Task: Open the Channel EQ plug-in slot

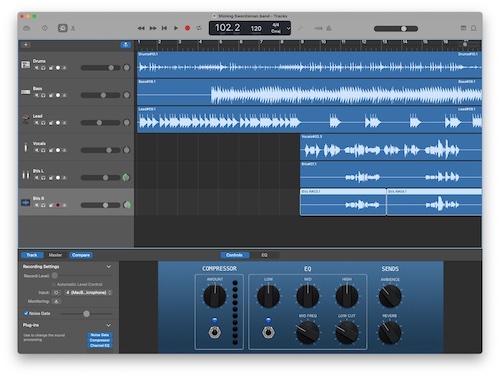Action: pyautogui.click(x=100, y=345)
